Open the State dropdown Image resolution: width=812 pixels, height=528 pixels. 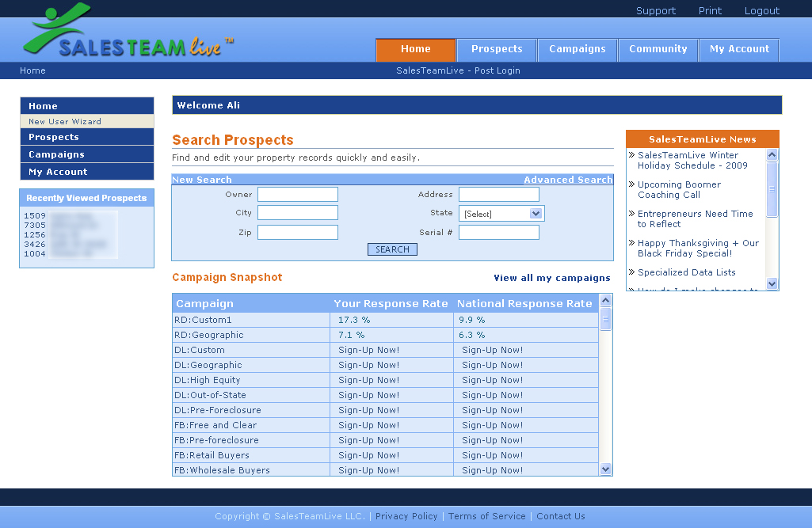coord(501,214)
